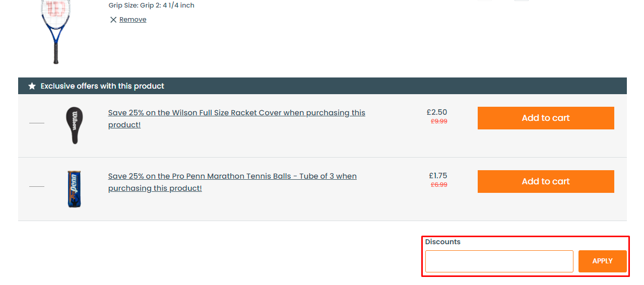Open the Wilson racket cover thumbnail
This screenshot has height=285, width=644.
point(75,125)
